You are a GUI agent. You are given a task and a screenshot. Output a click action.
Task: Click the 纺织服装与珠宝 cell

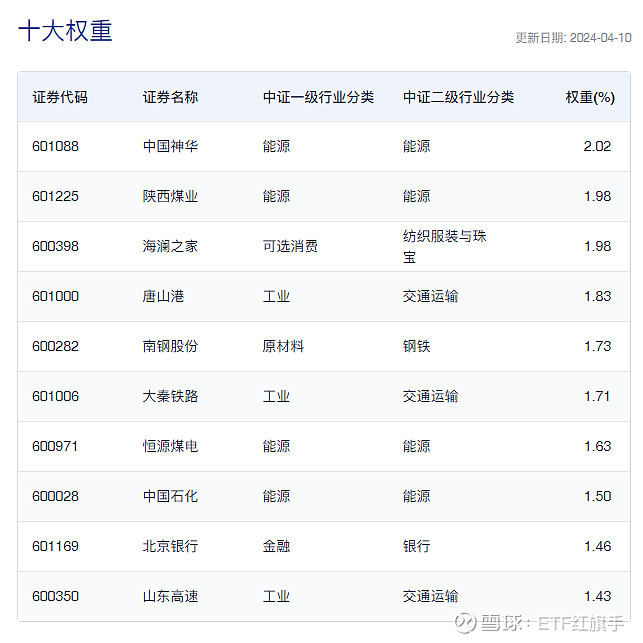click(x=445, y=246)
